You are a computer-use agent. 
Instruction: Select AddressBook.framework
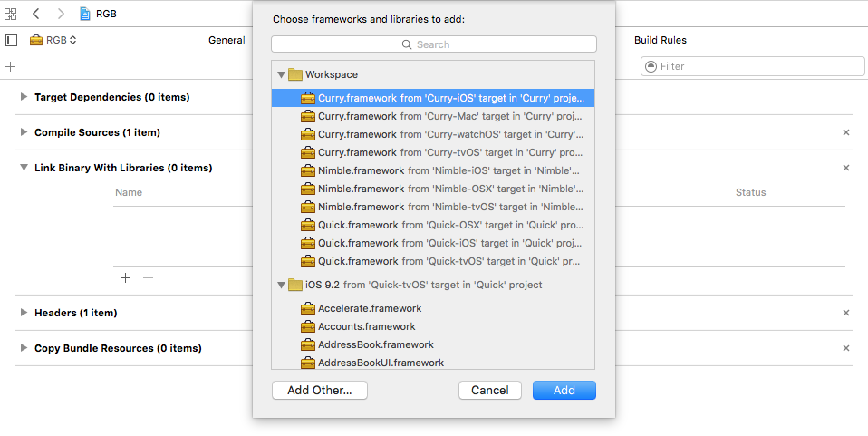[433, 344]
